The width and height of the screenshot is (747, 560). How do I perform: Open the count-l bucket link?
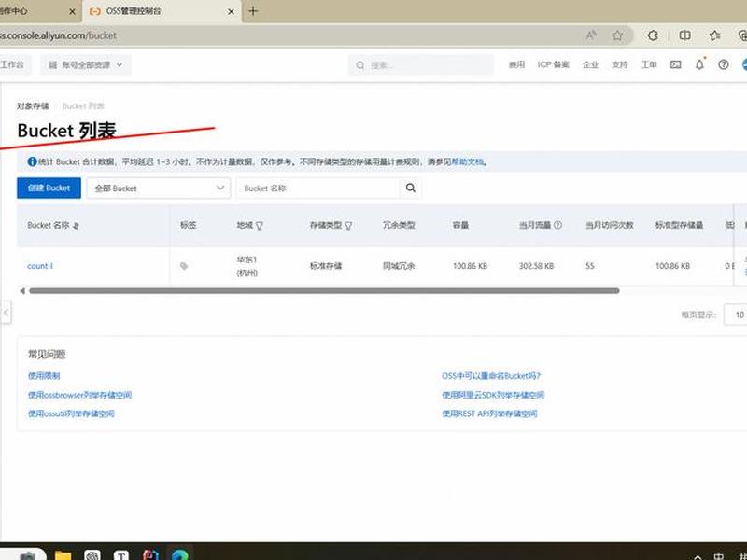coord(40,266)
